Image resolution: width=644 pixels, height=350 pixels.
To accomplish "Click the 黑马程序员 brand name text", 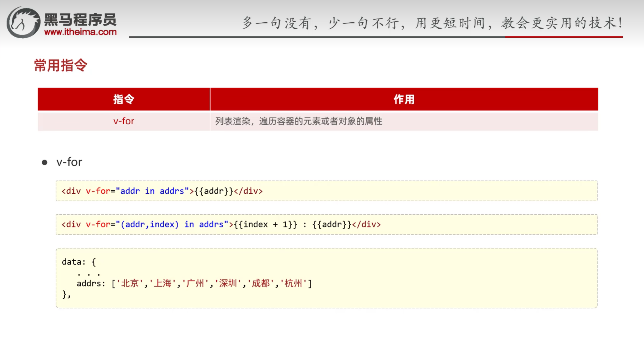I will (80, 20).
